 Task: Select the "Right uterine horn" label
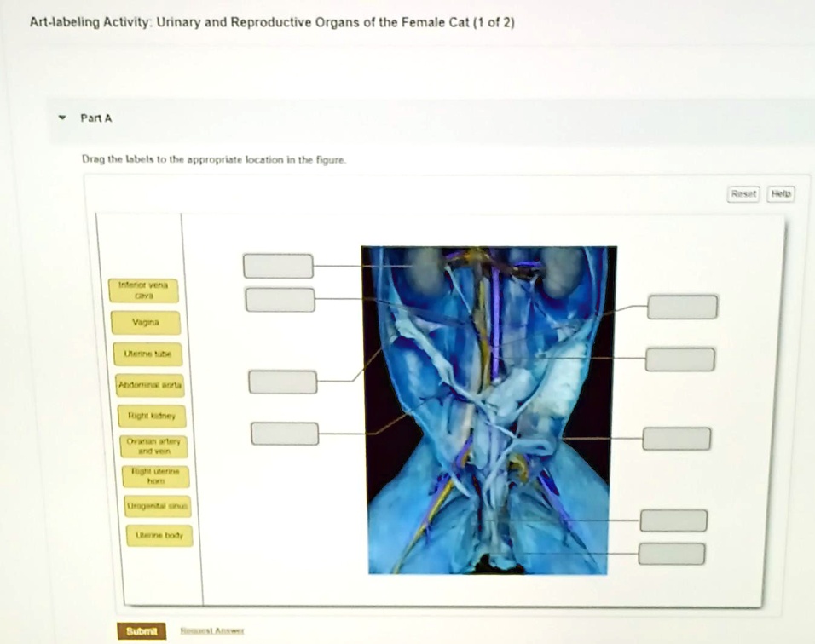click(155, 477)
